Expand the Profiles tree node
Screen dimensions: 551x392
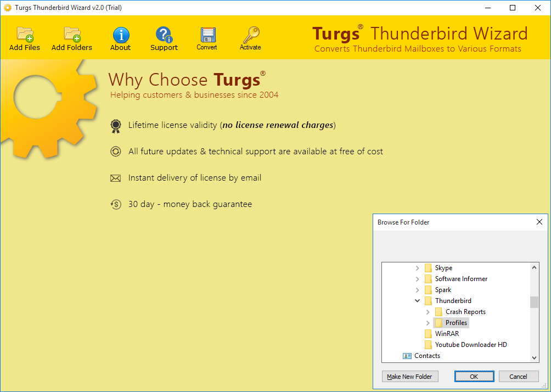point(428,323)
